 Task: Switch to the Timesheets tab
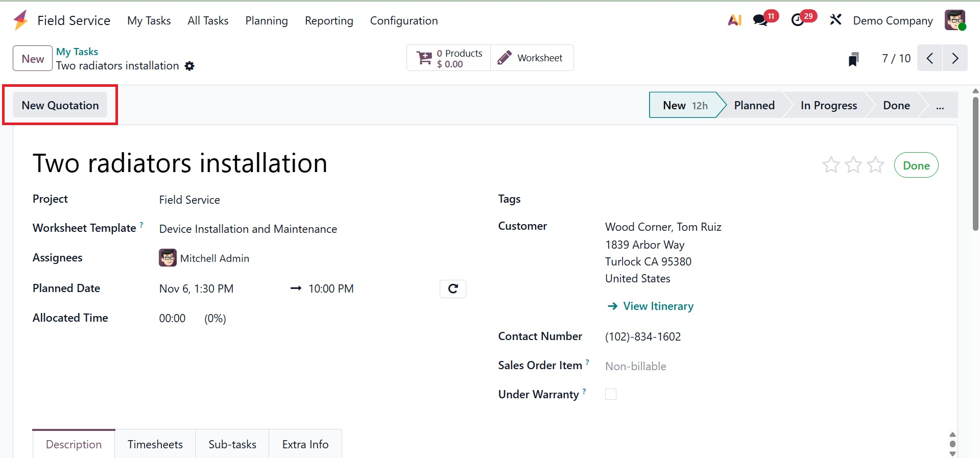155,444
